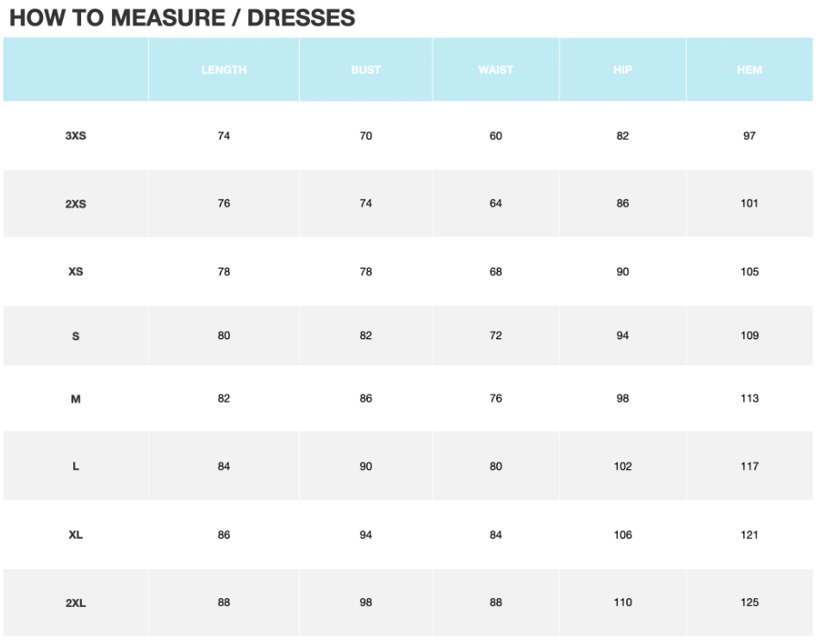Select the hip value 102 for size L

point(622,467)
